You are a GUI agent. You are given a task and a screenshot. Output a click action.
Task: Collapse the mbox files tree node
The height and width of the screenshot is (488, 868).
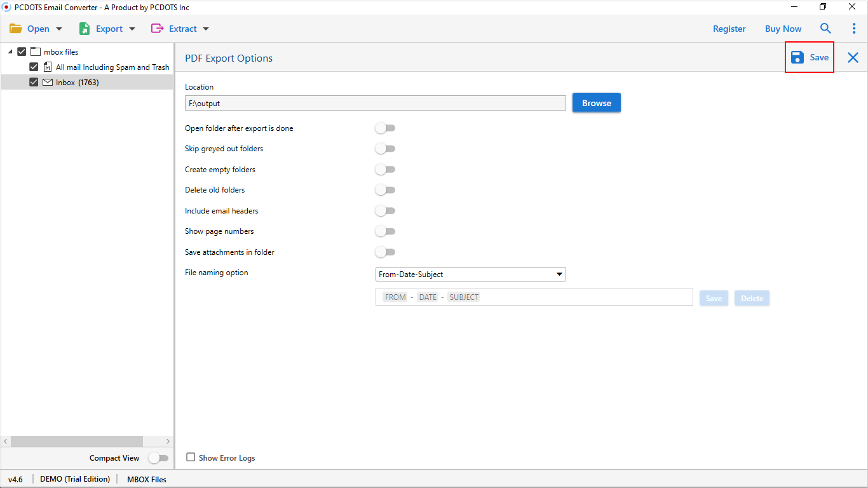point(10,51)
